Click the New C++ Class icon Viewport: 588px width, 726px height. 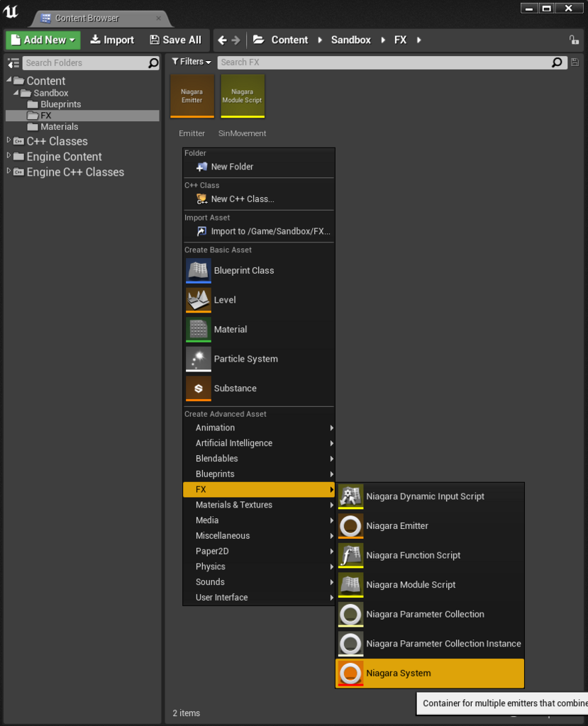click(x=202, y=199)
